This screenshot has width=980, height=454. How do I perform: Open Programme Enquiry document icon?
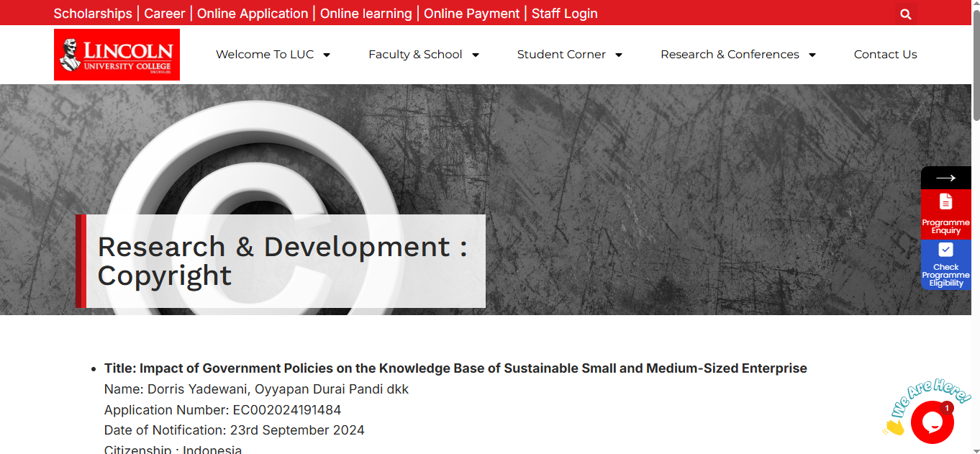tap(945, 201)
